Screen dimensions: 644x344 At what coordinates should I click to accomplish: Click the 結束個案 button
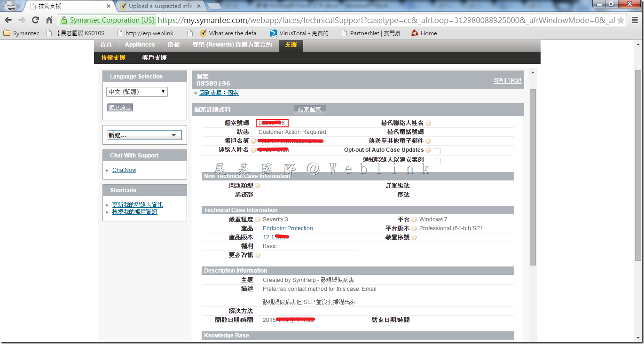tap(310, 109)
